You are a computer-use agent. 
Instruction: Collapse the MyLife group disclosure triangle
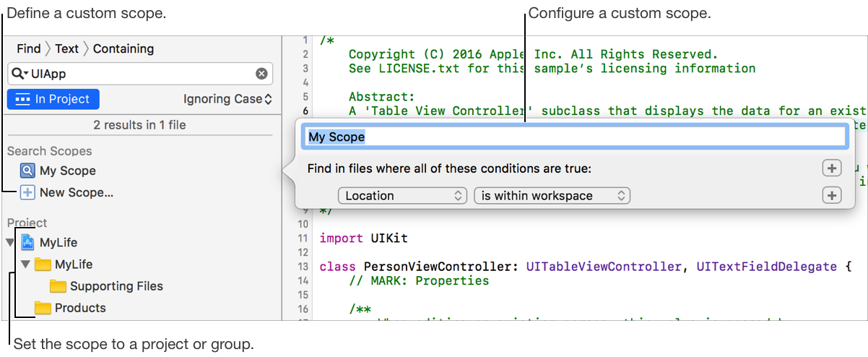tap(25, 264)
